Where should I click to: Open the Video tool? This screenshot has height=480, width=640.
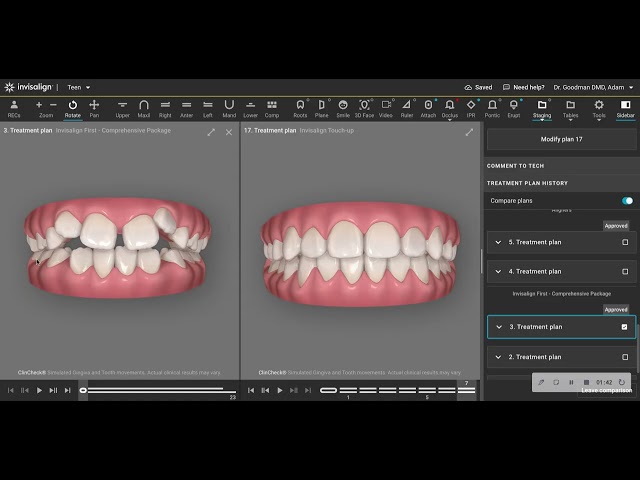386,109
